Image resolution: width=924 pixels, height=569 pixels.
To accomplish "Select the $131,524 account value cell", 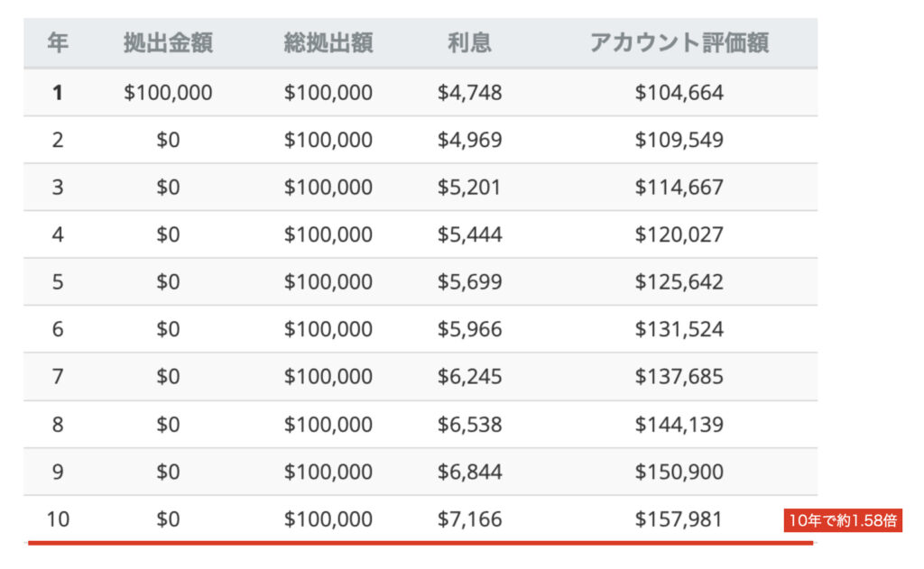I will (679, 330).
